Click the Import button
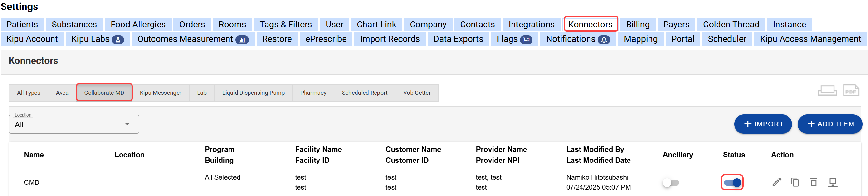The width and height of the screenshot is (868, 196). point(763,124)
